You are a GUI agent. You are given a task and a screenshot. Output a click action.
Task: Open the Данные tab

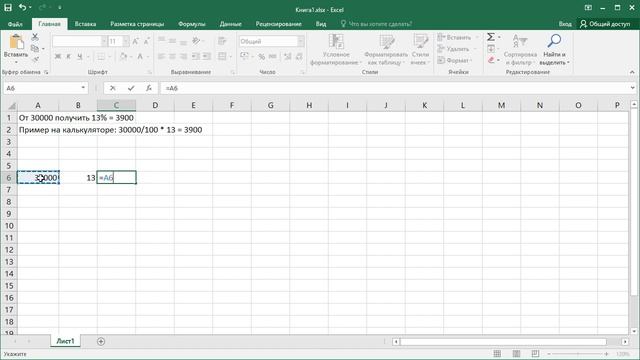[231, 24]
